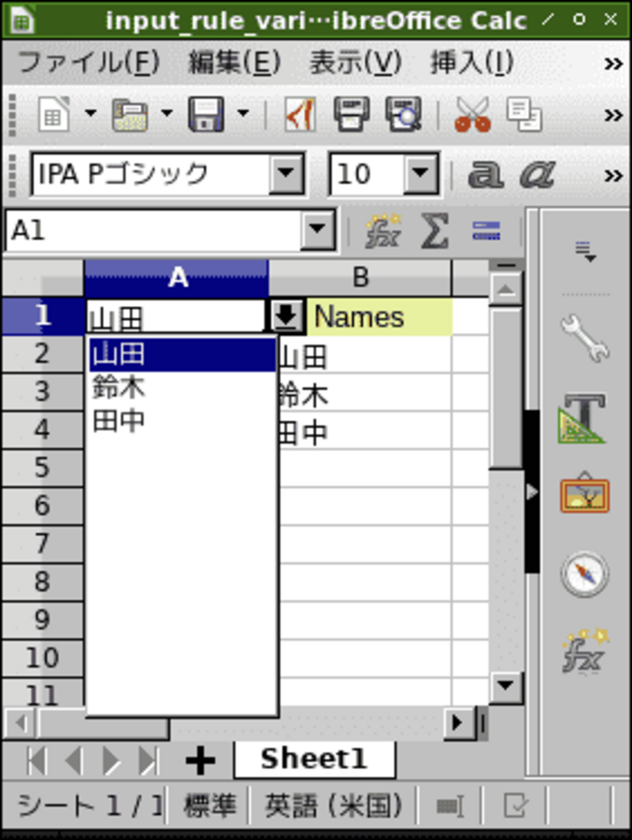The height and width of the screenshot is (840, 632).
Task: Click the New spreadsheet icon
Action: coord(53,114)
